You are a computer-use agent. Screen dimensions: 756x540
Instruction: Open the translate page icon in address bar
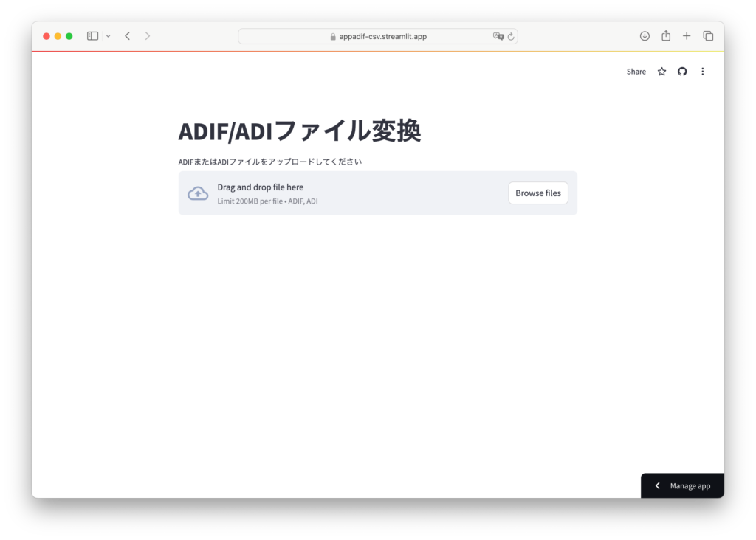point(498,36)
